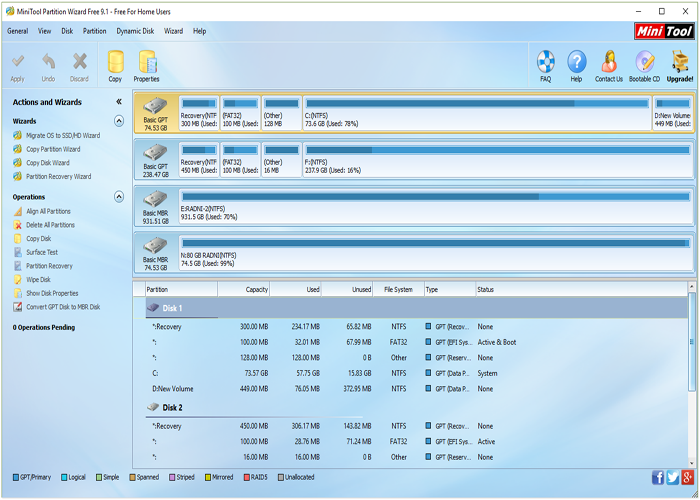The height and width of the screenshot is (500, 700).
Task: Select the C: partition row in list
Action: pyautogui.click(x=416, y=373)
